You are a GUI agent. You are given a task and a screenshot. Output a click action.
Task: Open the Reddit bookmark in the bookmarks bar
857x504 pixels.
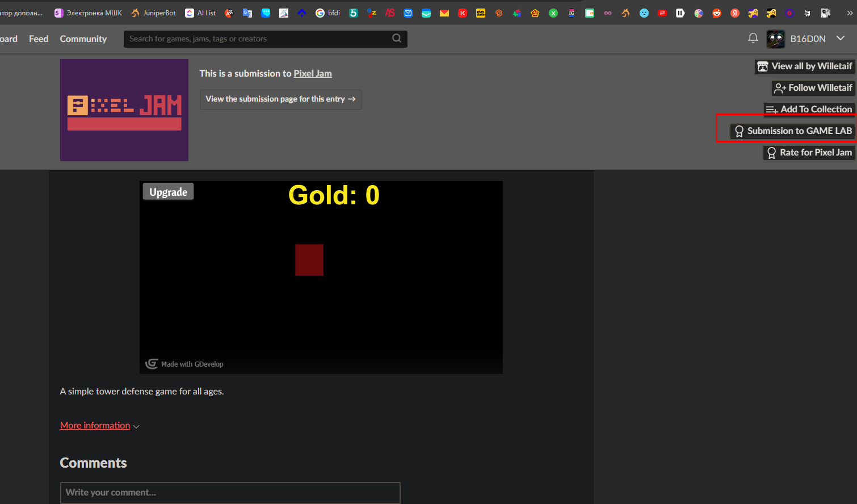click(716, 12)
